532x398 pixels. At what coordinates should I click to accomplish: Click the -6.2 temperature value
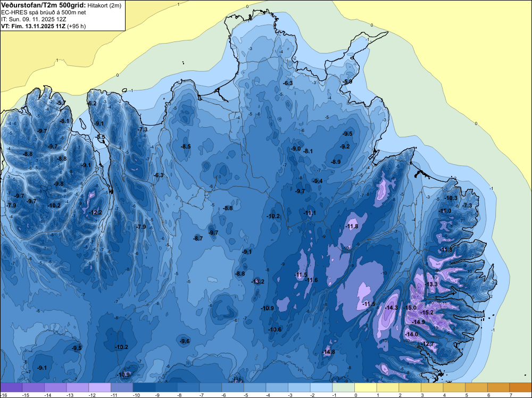click(x=92, y=103)
